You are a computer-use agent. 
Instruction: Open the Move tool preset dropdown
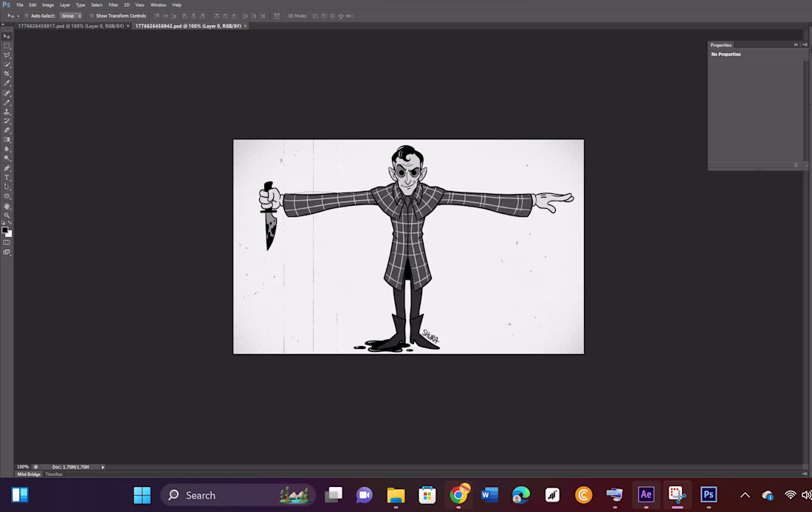[x=17, y=15]
